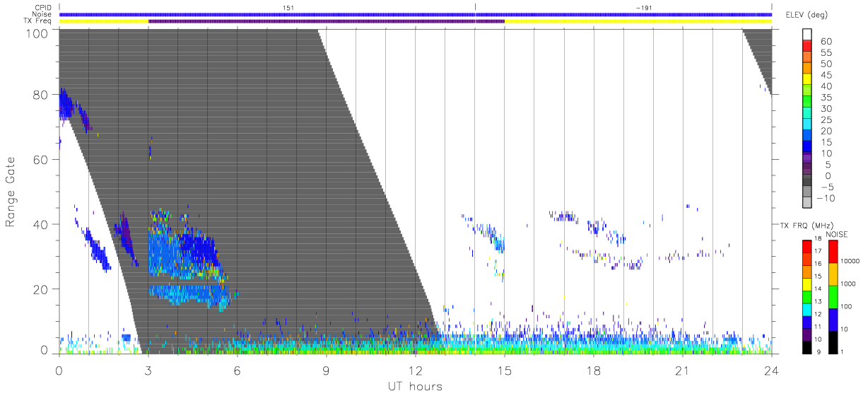
Task: Click the UT hours tick label 9
Action: pos(327,371)
